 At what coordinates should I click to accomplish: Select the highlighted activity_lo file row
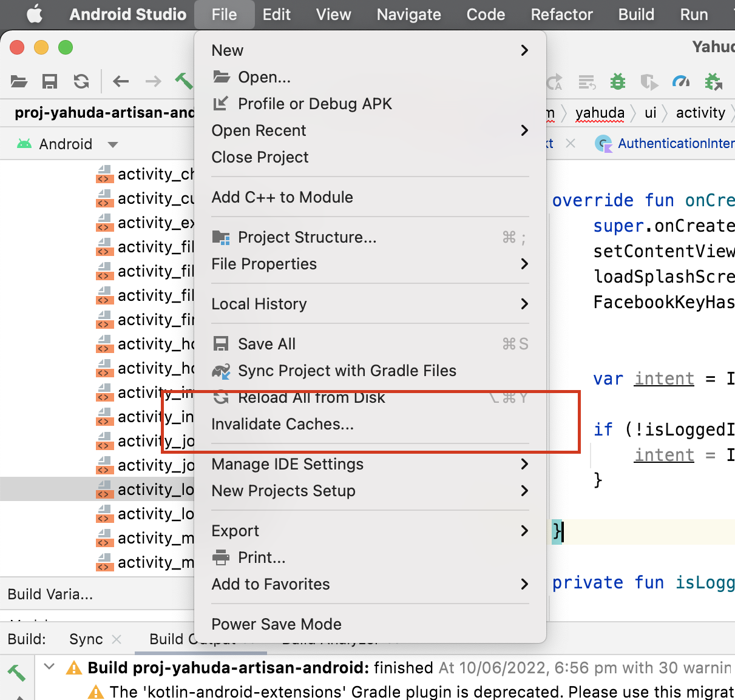click(97, 489)
